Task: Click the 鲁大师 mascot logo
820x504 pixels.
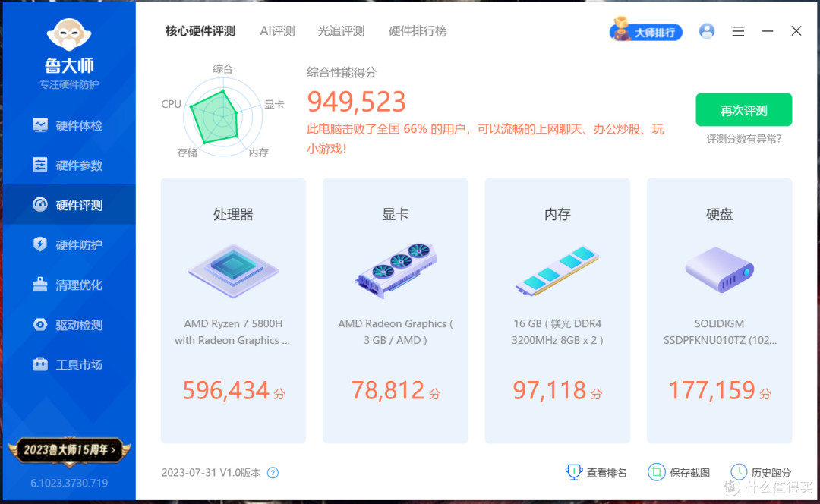Action: (x=69, y=34)
